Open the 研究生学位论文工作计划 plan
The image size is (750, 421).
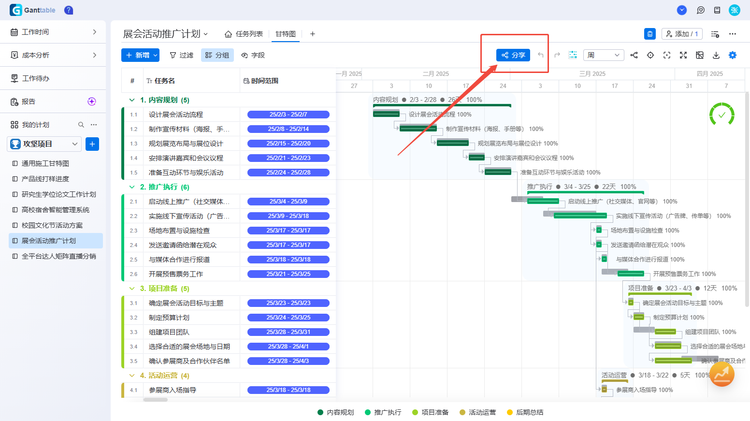(x=55, y=194)
